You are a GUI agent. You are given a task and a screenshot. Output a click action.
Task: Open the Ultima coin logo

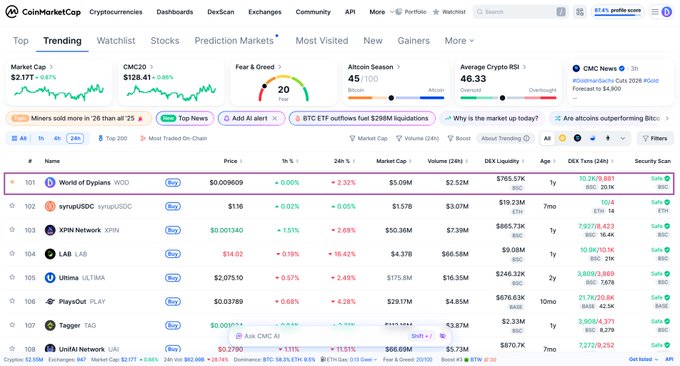pyautogui.click(x=50, y=278)
